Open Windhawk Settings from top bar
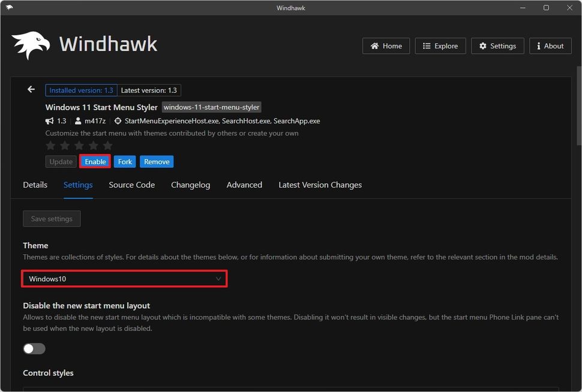 [497, 46]
